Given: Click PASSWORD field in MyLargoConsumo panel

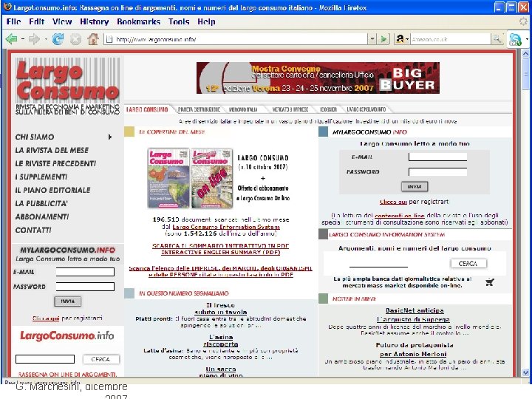Looking at the screenshot, I should tap(437, 171).
